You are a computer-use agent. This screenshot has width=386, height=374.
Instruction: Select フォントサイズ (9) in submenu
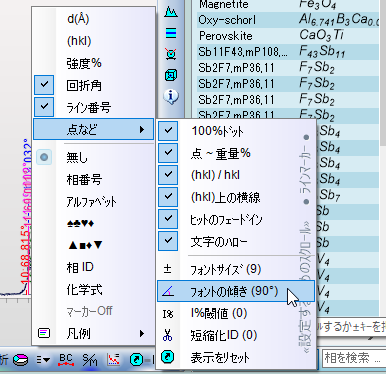(x=236, y=269)
